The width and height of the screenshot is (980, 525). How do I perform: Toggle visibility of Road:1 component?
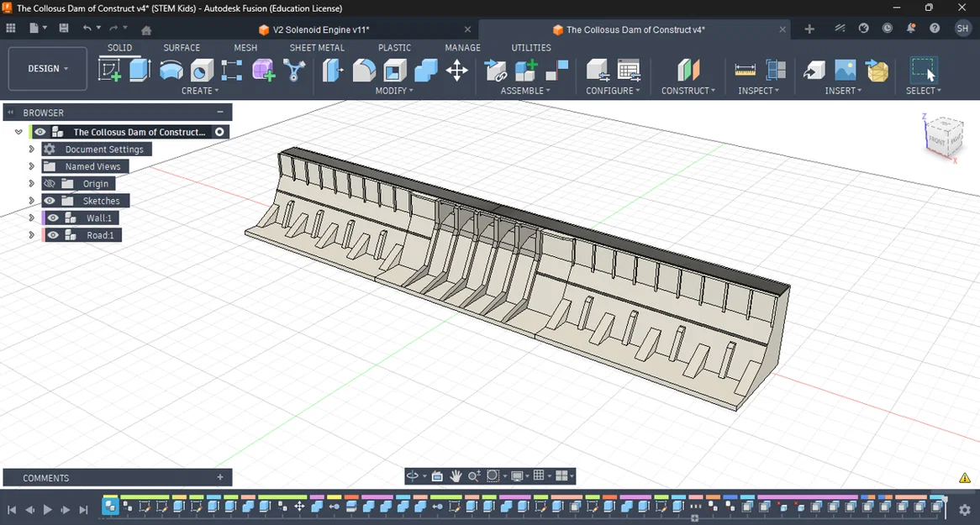[53, 235]
